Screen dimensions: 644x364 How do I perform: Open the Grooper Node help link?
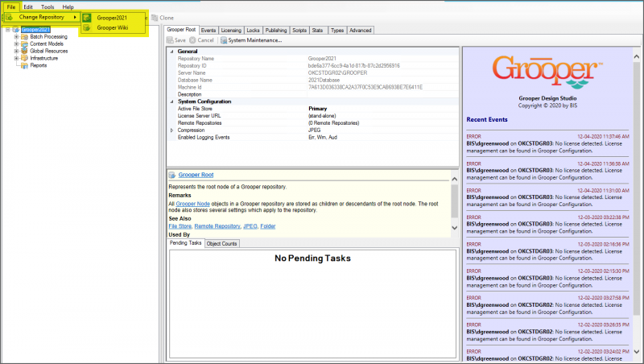coord(192,204)
